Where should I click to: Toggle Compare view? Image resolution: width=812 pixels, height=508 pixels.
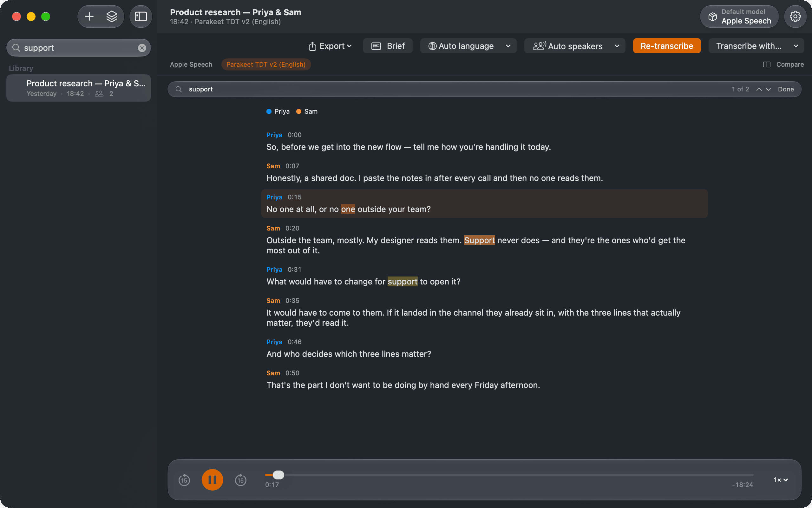pyautogui.click(x=783, y=64)
